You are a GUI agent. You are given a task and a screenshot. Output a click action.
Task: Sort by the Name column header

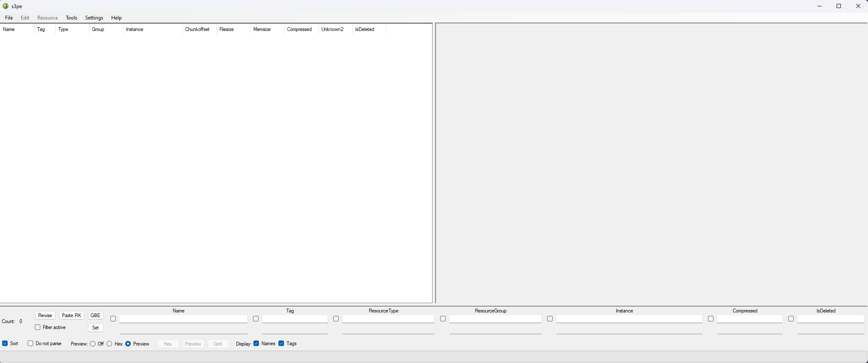point(17,29)
